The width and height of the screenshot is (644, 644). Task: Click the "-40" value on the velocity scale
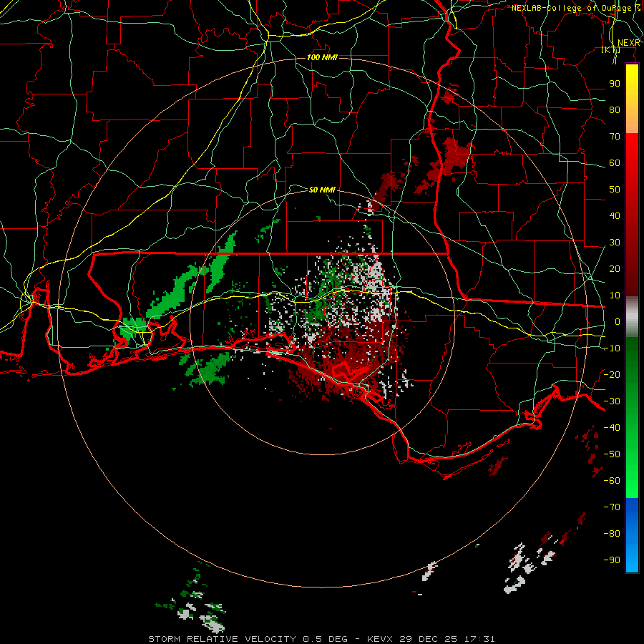pyautogui.click(x=612, y=428)
